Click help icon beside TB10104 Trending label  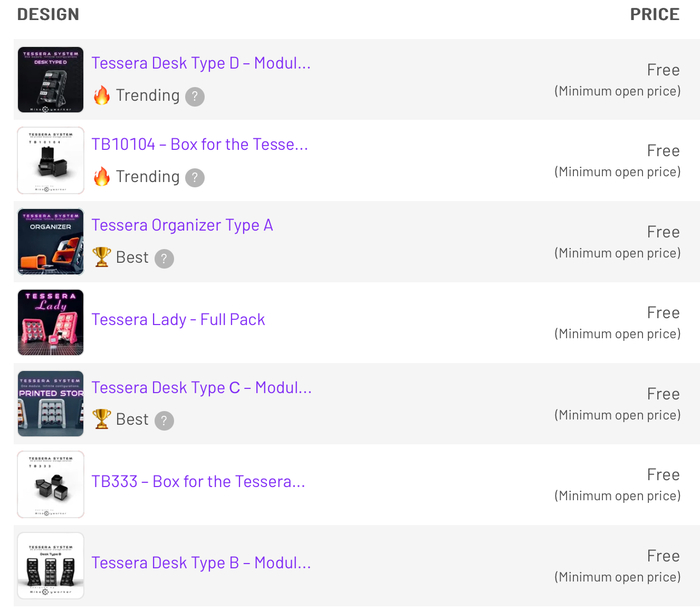click(x=196, y=177)
